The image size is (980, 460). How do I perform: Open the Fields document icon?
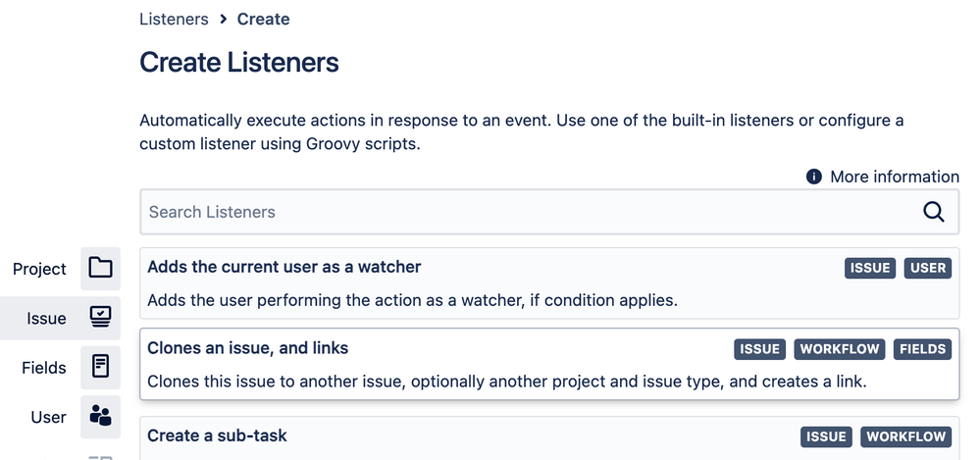tap(100, 367)
